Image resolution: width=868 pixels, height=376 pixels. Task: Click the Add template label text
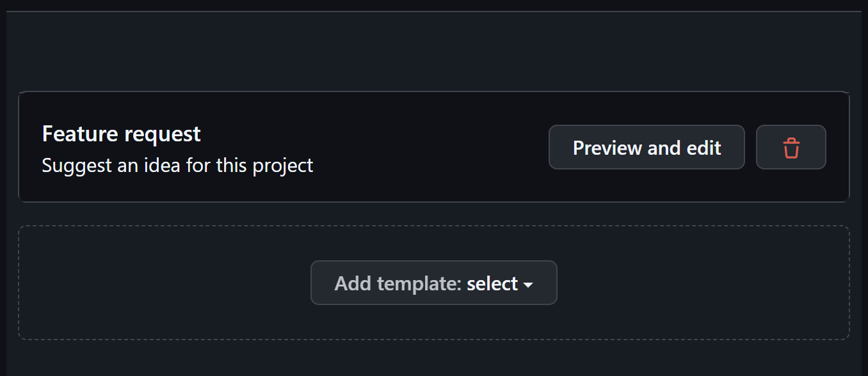[x=398, y=283]
